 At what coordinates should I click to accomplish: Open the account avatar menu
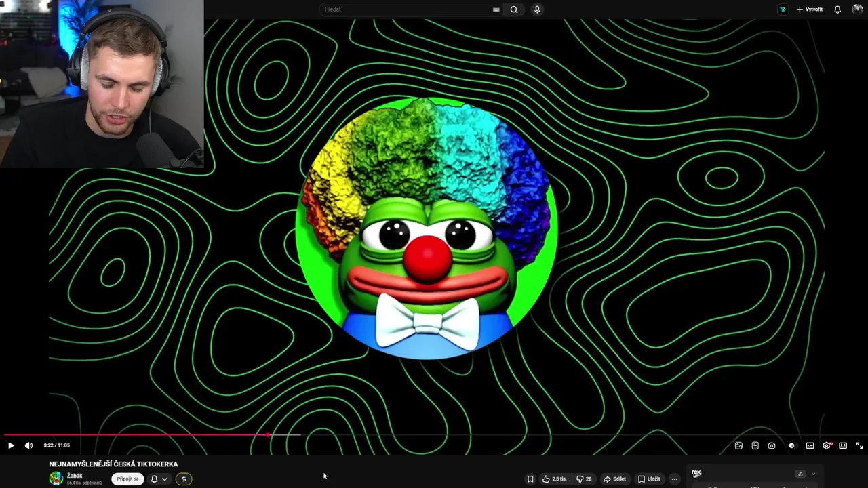(x=857, y=9)
